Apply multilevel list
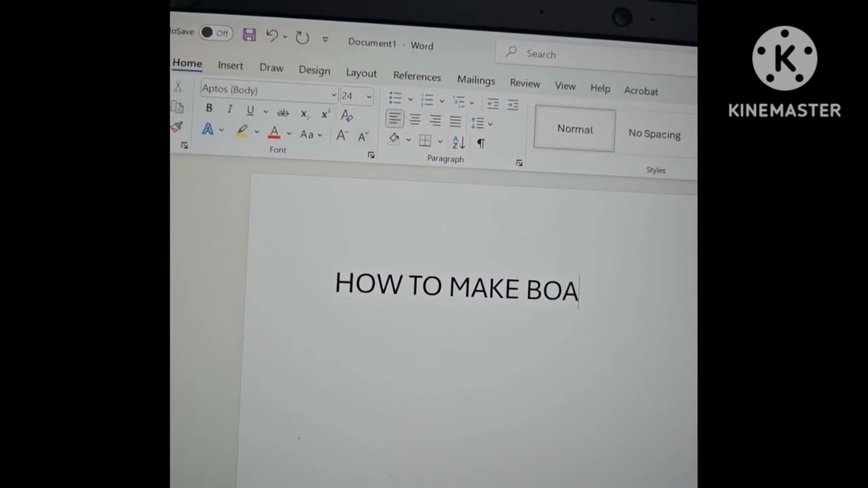 pyautogui.click(x=459, y=102)
